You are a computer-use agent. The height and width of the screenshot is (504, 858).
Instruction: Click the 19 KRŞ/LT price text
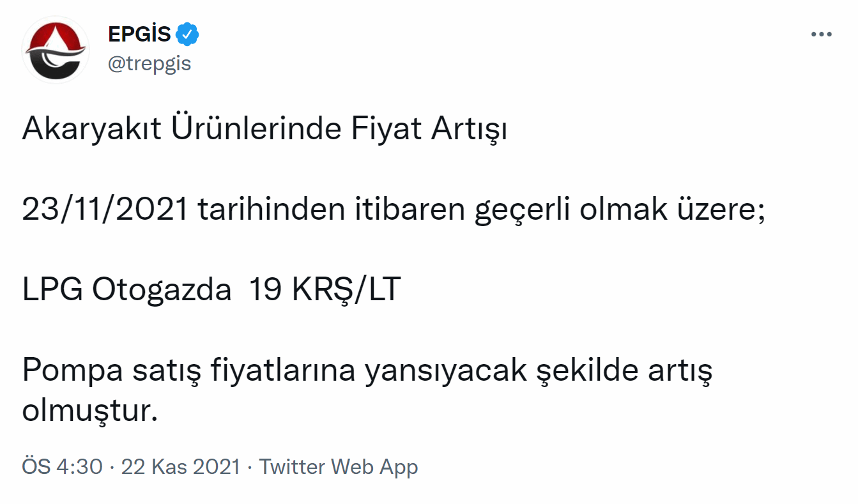[x=325, y=291]
